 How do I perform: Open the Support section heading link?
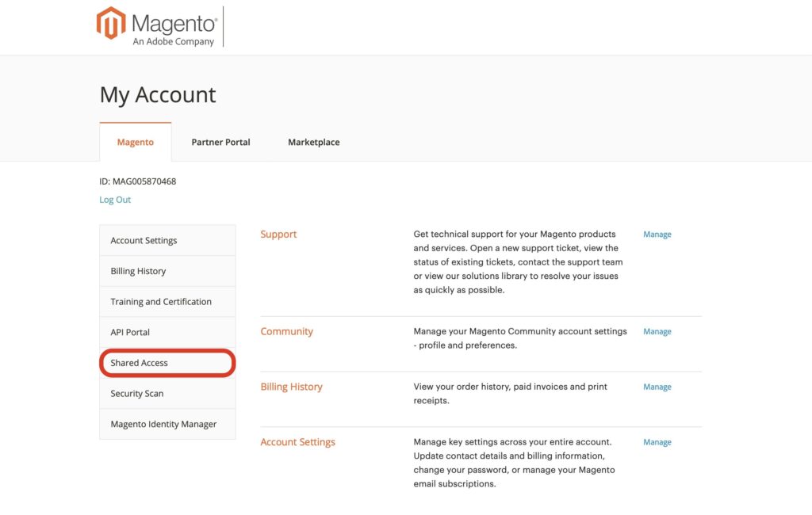click(278, 234)
